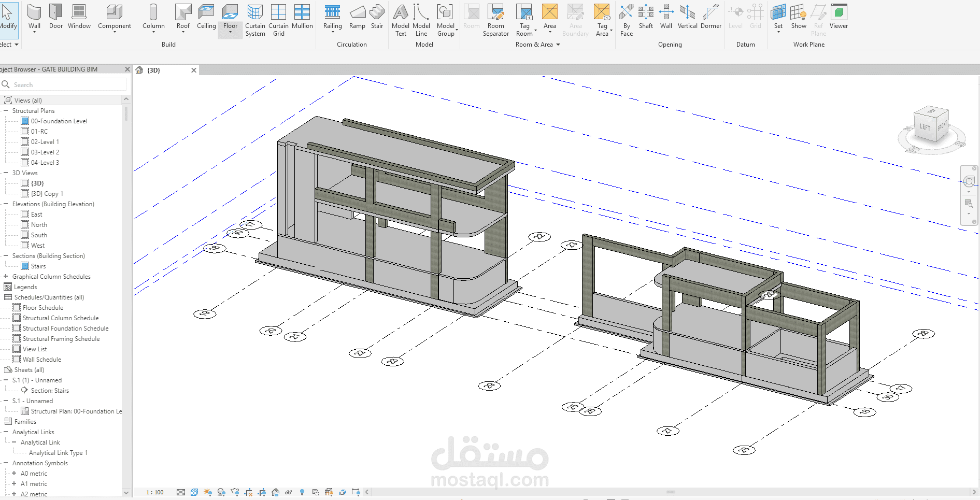Open the Wall Schedule
The width and height of the screenshot is (980, 500).
[x=42, y=360]
